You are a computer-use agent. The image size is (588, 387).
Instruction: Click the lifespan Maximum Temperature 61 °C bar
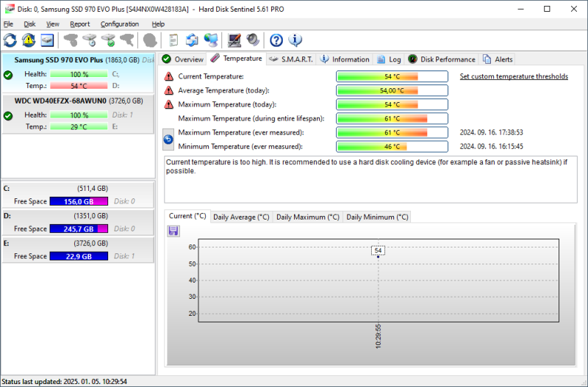tap(392, 118)
